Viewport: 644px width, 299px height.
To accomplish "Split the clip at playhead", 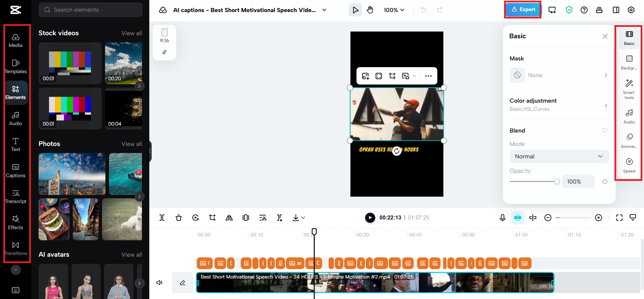I will pyautogui.click(x=162, y=218).
